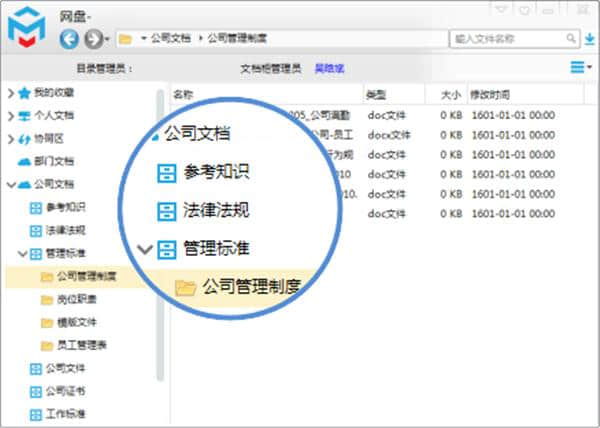Click the download arrow icon beside search
This screenshot has width=600, height=428.
588,39
